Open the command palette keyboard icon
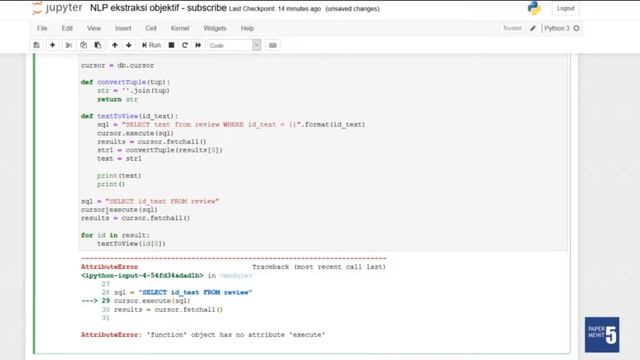 pyautogui.click(x=273, y=45)
